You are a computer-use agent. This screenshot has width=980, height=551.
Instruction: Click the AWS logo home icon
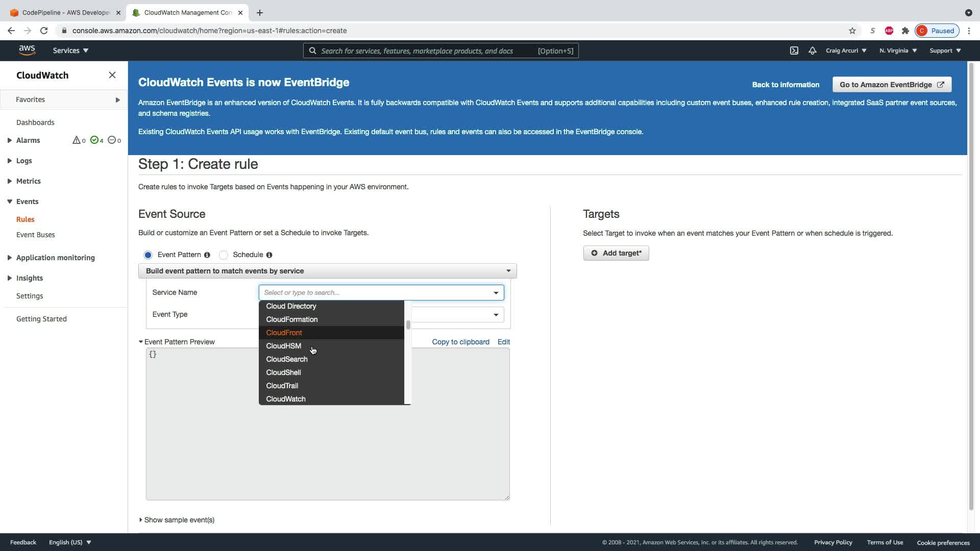coord(27,50)
